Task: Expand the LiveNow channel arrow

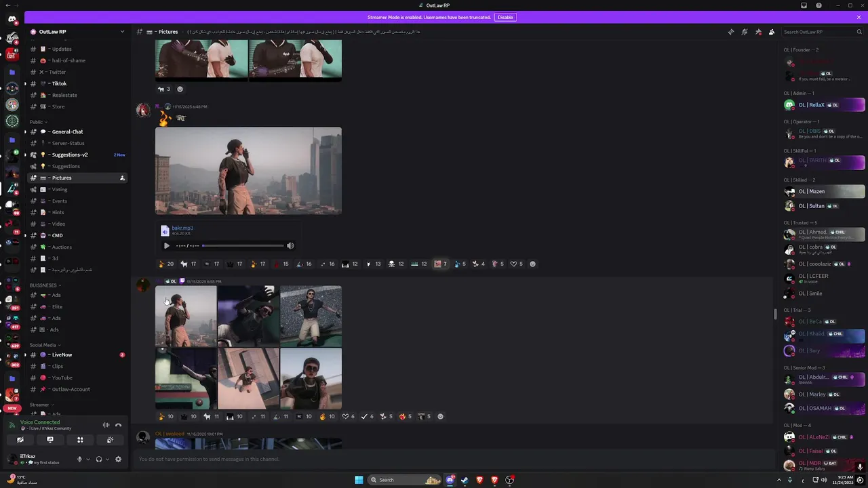Action: tap(25, 354)
